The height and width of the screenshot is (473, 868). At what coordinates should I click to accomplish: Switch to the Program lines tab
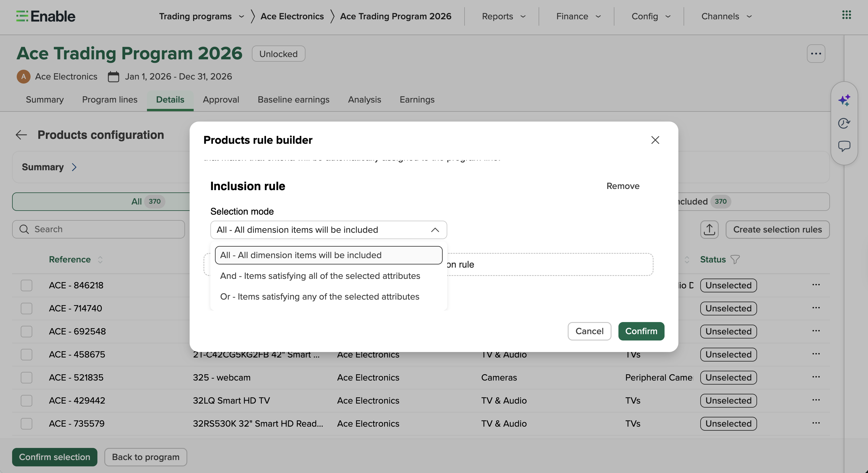tap(110, 100)
